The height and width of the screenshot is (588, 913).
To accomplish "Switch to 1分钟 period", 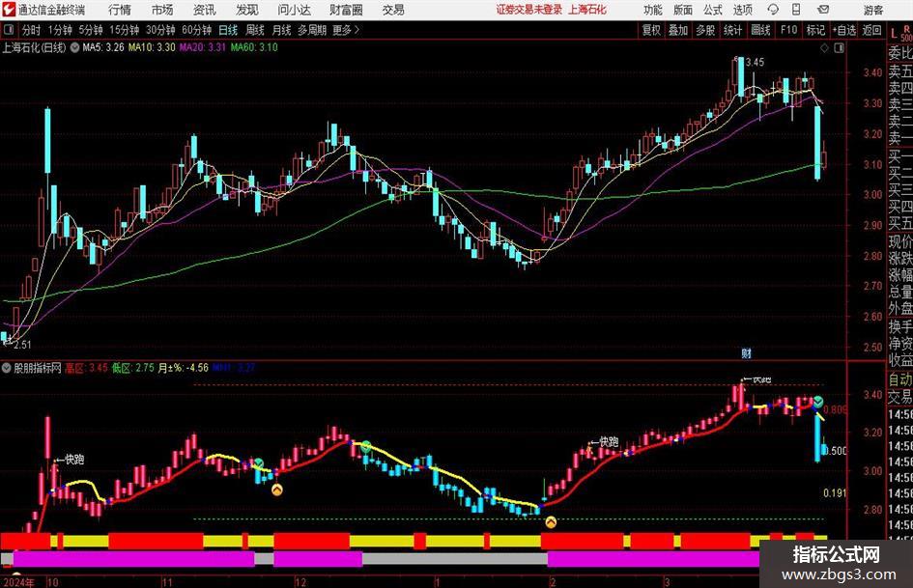I will [60, 30].
